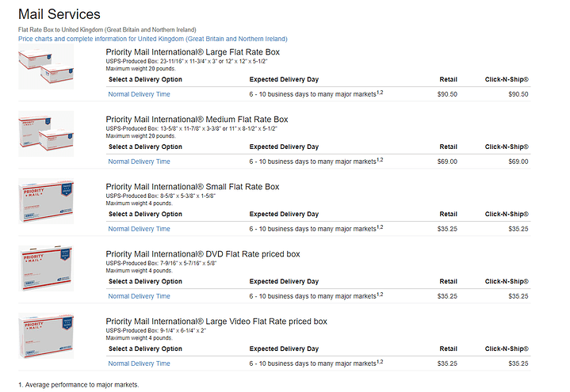Click Small Flat Rate Box $35.25 Retail price
Image resolution: width=570 pixels, height=392 pixels.
click(447, 229)
